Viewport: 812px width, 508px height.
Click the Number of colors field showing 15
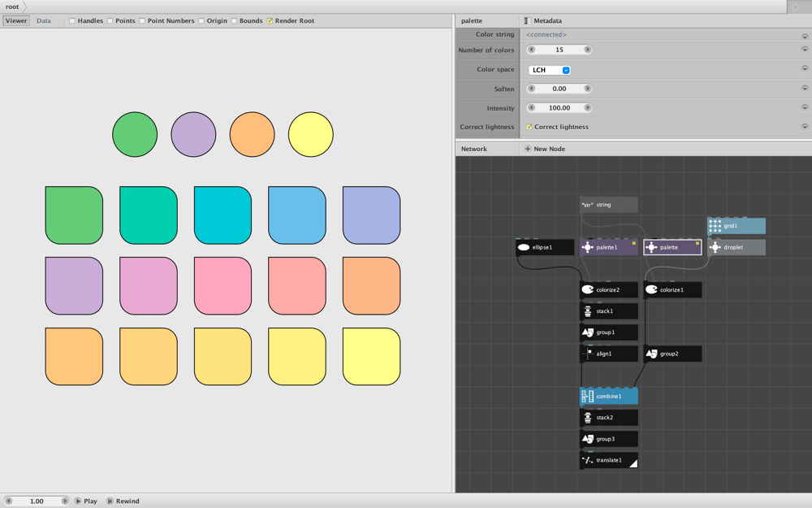(x=559, y=50)
